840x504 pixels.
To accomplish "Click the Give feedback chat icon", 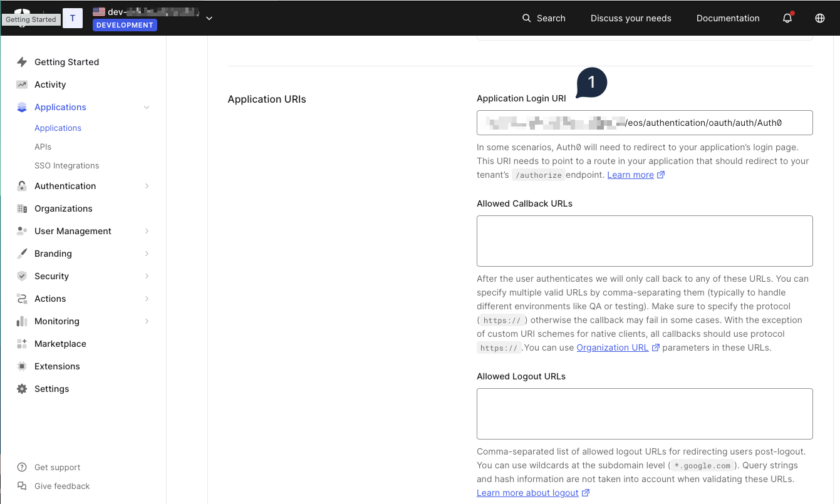I will tap(22, 486).
